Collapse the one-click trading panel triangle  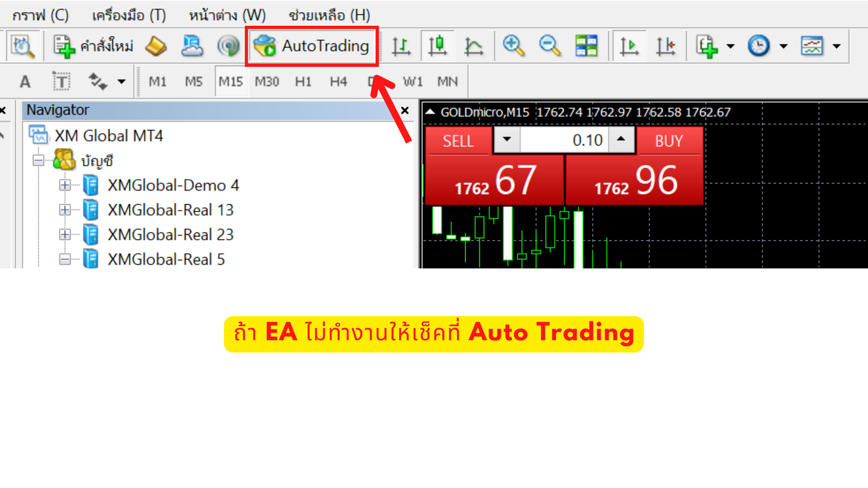(x=430, y=112)
